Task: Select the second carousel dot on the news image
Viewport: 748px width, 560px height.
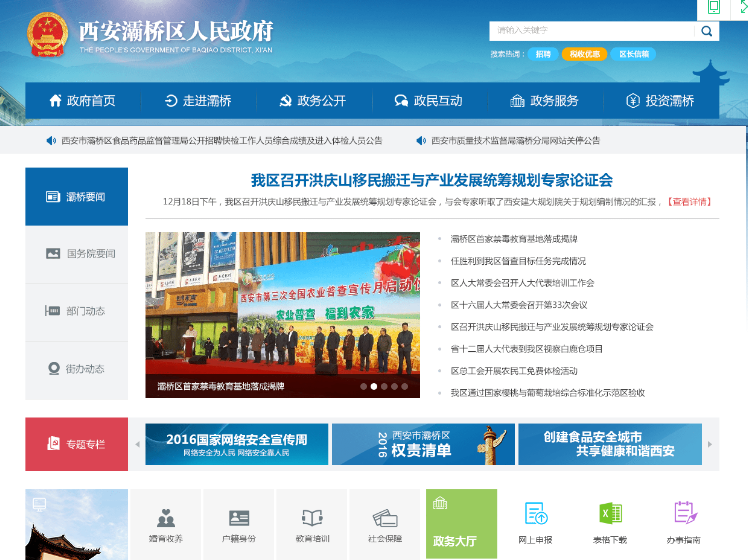Action: coord(373,386)
